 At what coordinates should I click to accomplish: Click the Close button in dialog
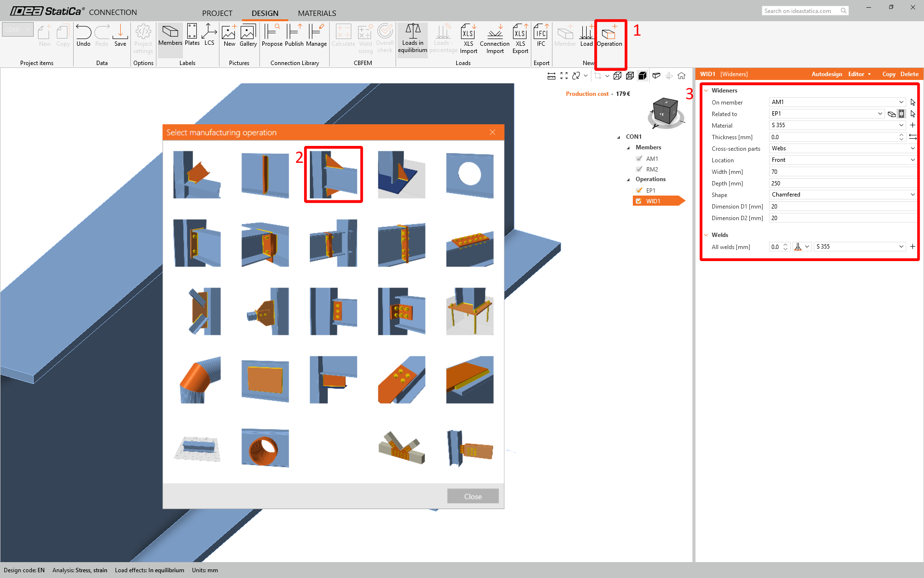tap(473, 496)
